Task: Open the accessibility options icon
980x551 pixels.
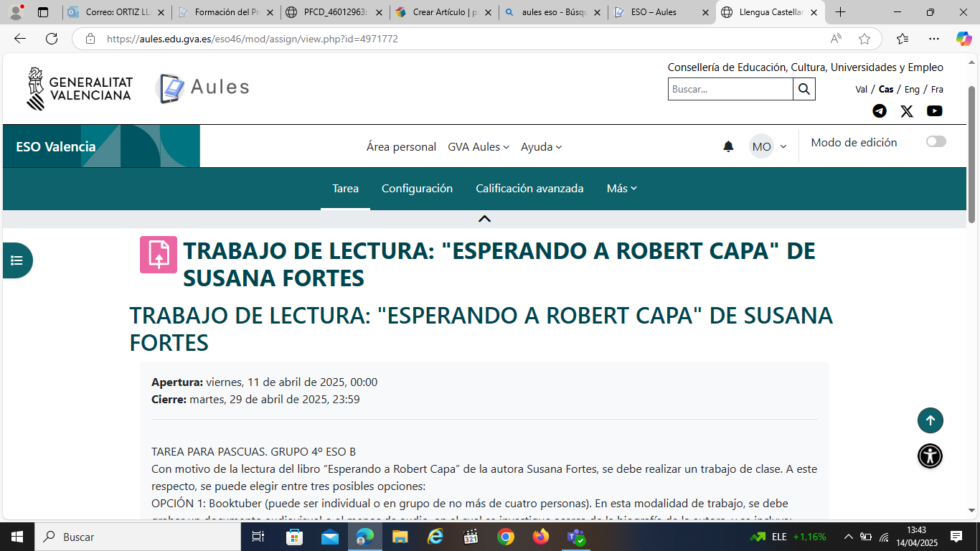Action: [930, 456]
